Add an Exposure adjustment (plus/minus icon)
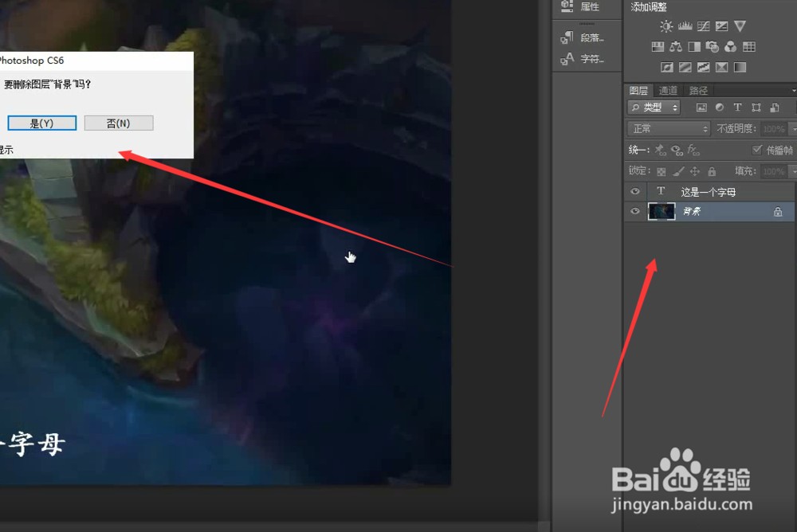This screenshot has width=797, height=532. coord(722,26)
